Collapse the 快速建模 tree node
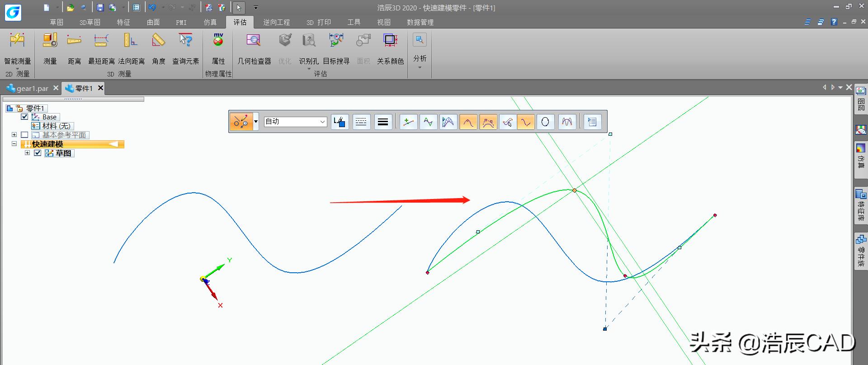 [x=14, y=144]
